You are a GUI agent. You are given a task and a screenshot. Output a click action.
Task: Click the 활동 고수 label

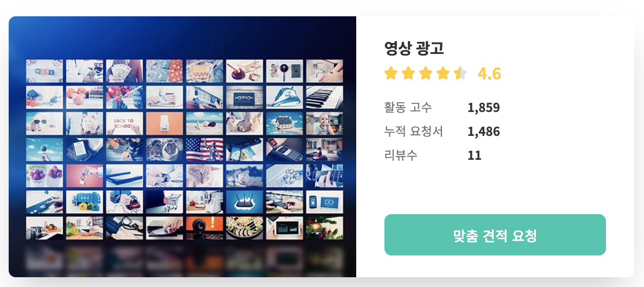coord(408,108)
